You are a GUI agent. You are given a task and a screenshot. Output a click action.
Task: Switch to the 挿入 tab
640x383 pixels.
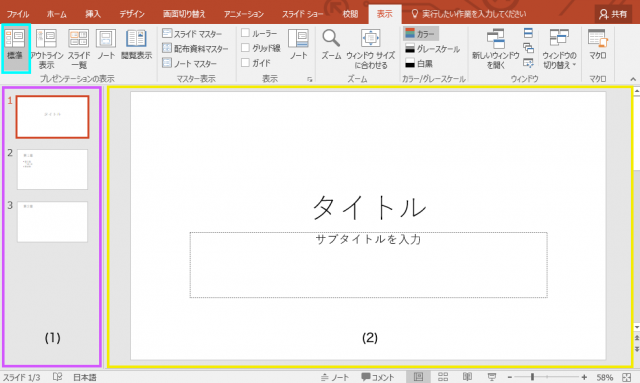(93, 14)
